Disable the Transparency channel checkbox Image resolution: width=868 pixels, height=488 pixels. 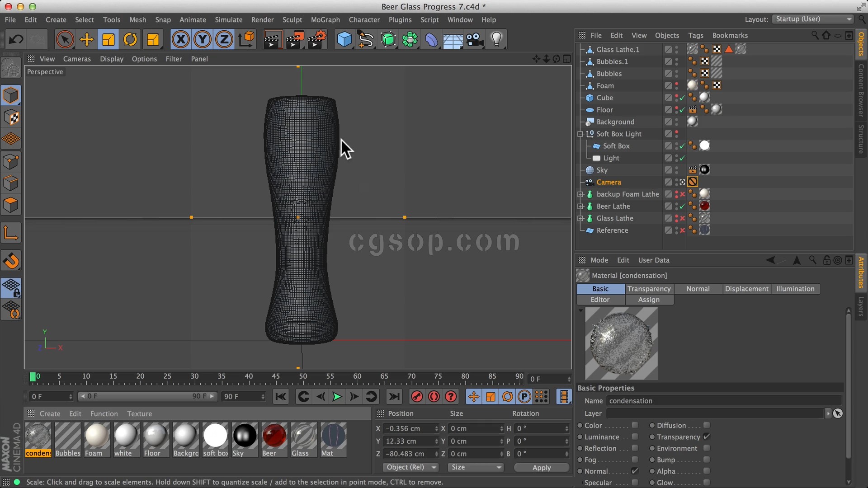click(x=707, y=436)
